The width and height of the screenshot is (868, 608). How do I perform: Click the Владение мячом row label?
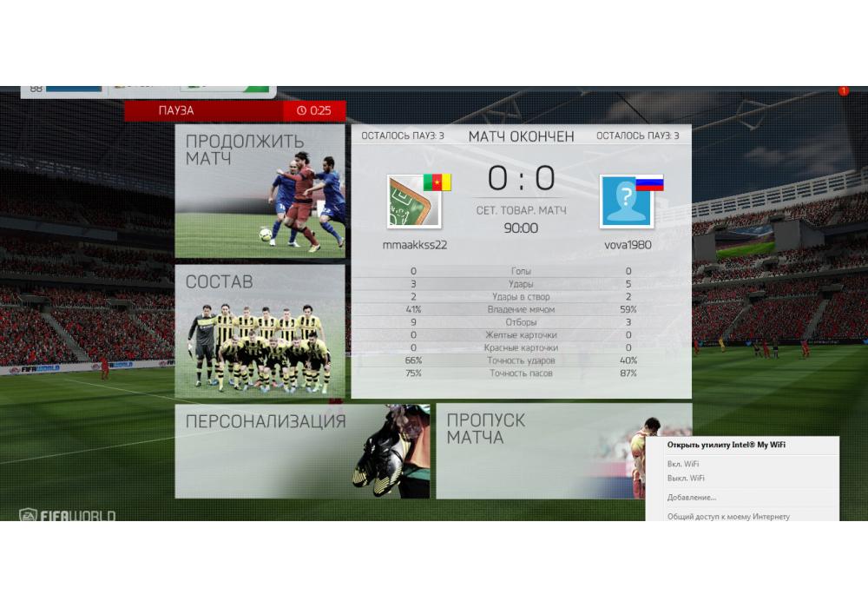[521, 309]
